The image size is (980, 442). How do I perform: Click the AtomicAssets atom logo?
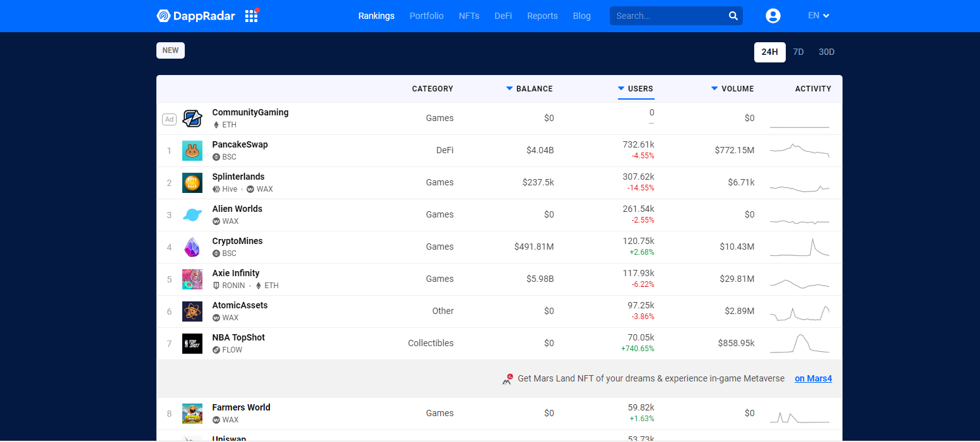(x=192, y=311)
